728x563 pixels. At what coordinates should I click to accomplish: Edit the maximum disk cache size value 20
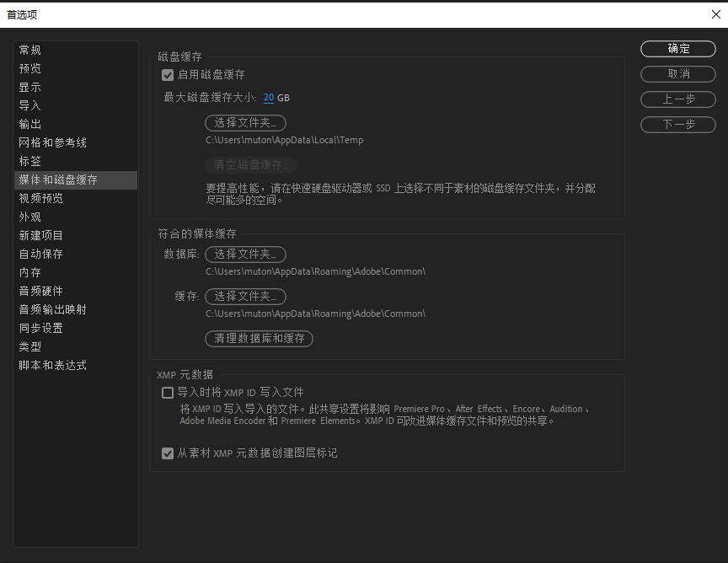click(269, 97)
